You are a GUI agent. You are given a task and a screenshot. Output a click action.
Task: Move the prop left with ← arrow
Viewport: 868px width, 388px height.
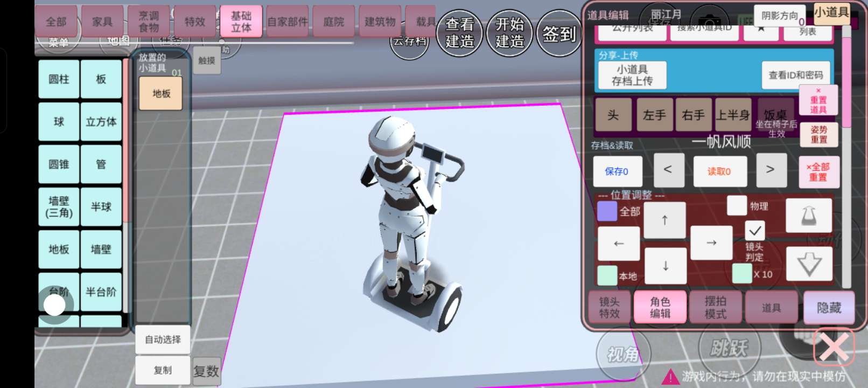tap(619, 244)
